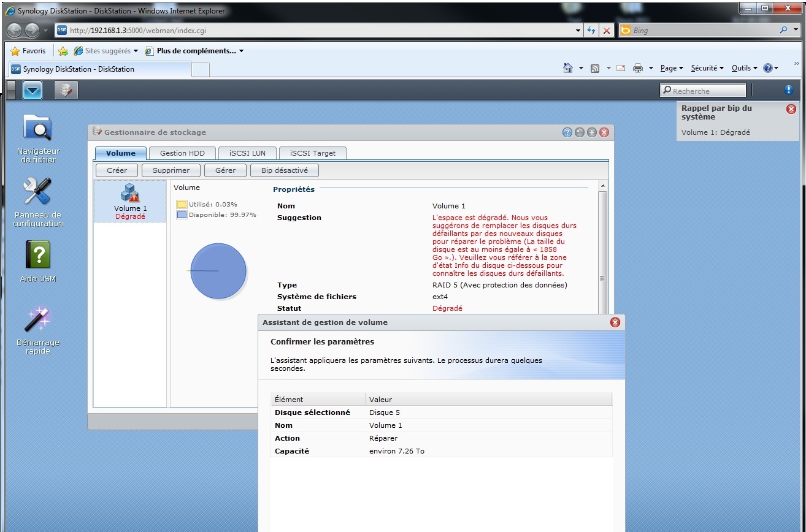This screenshot has width=806, height=532.
Task: Expand the Print dropdown arrow
Action: tap(651, 68)
